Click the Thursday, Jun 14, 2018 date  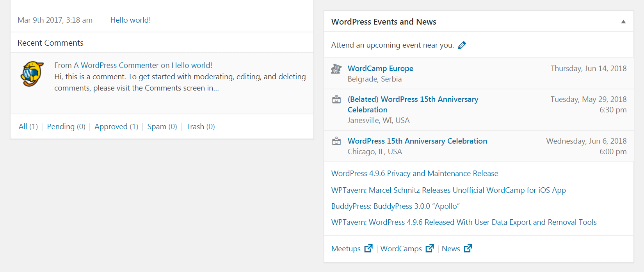pos(589,68)
